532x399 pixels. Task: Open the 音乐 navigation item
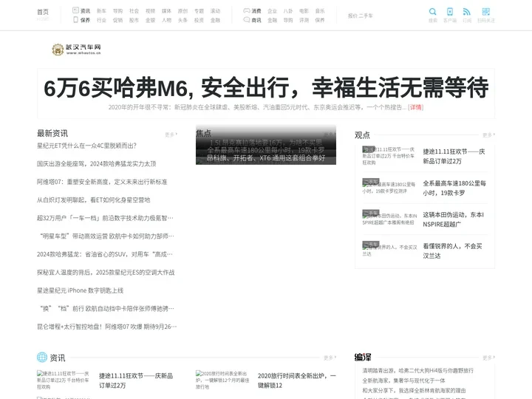320,11
